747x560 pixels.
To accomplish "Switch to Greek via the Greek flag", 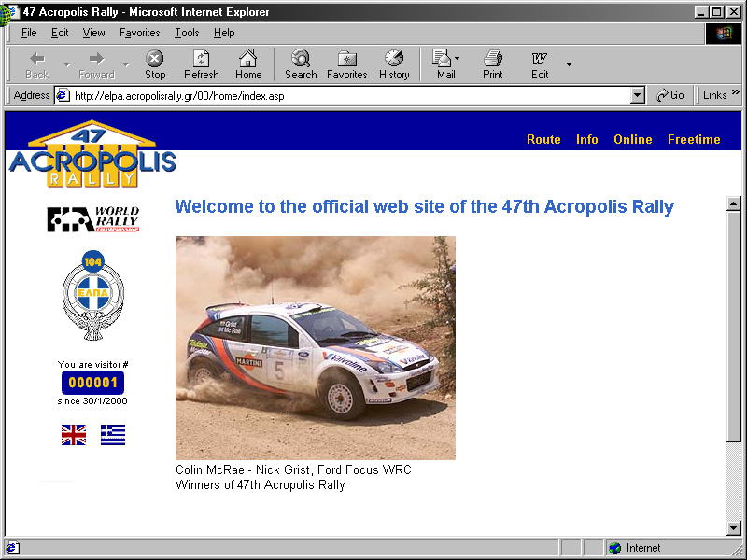I will tap(113, 435).
